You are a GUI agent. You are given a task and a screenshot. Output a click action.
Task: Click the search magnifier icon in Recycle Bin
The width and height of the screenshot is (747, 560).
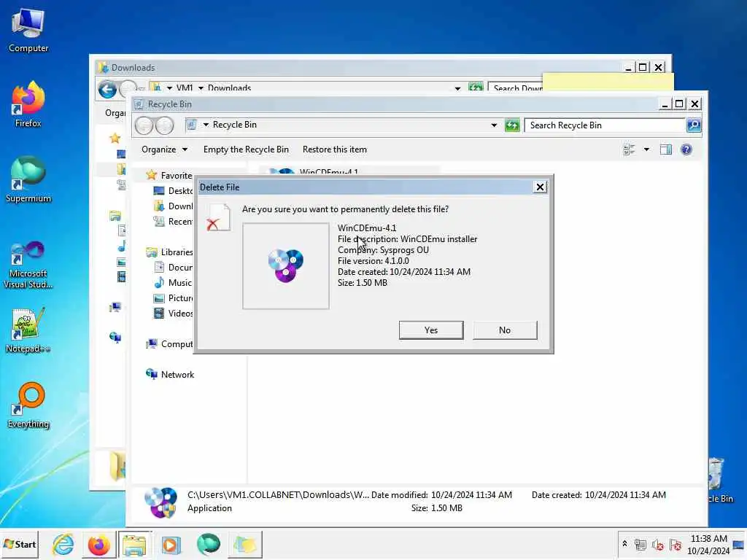[x=694, y=125]
